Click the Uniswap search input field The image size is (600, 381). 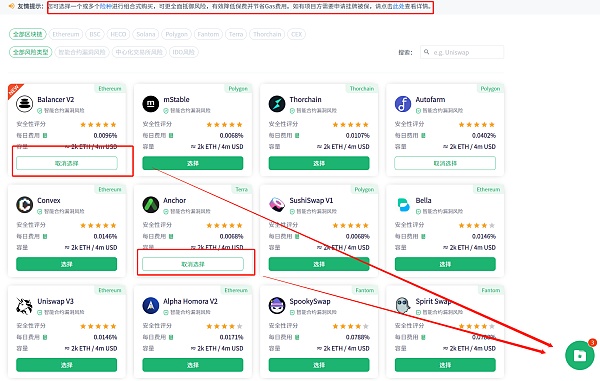pyautogui.click(x=462, y=52)
